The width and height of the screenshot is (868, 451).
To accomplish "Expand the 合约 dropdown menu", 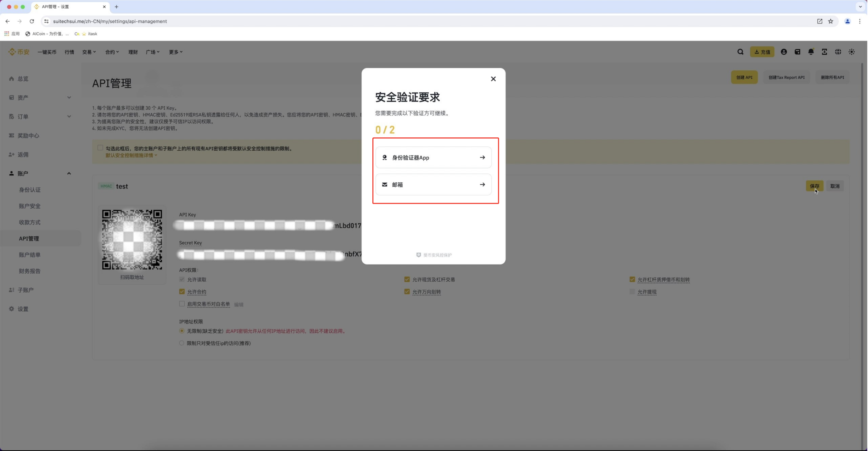I will 112,52.
